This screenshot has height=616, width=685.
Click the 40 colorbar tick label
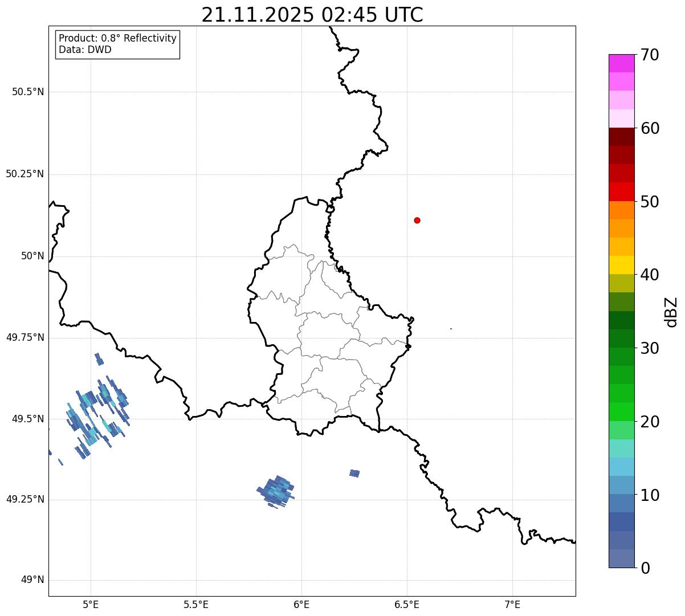pos(650,275)
